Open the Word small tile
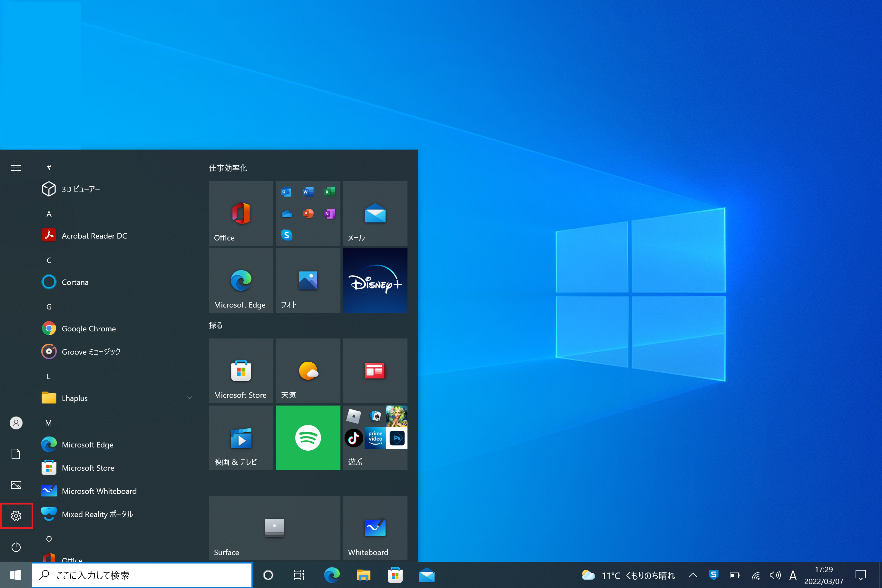This screenshot has height=588, width=882. click(308, 192)
